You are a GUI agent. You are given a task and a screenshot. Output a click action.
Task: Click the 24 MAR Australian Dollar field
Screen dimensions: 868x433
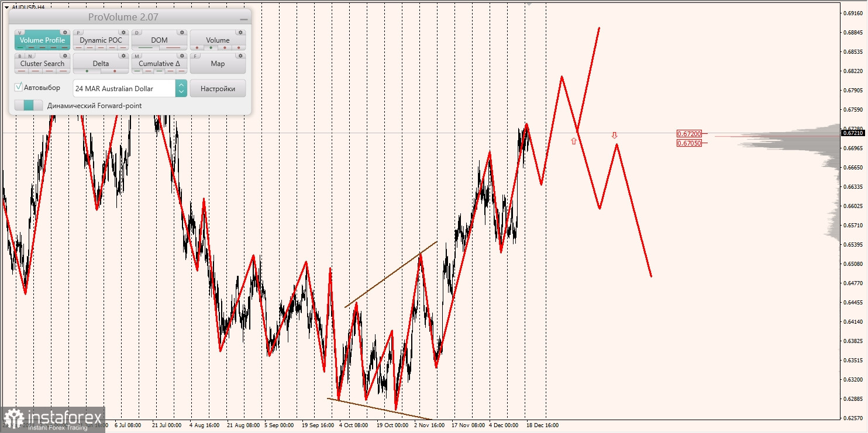pos(124,88)
